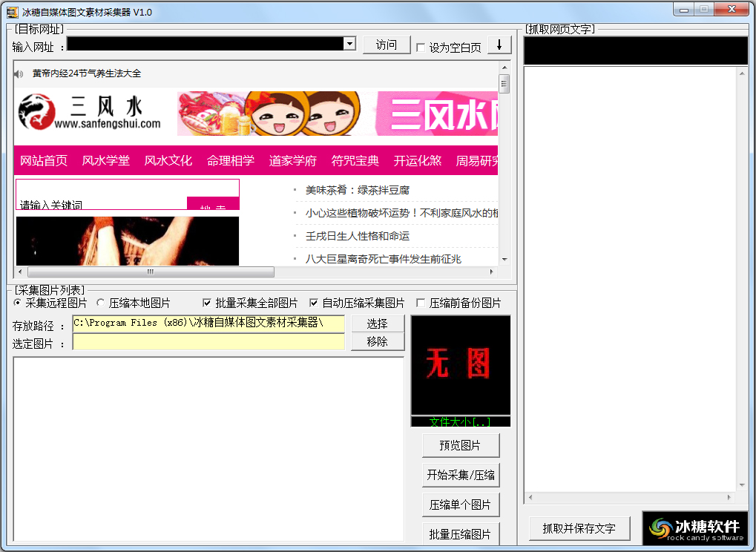Image resolution: width=756 pixels, height=552 pixels.
Task: Uncheck 批量采集全部图片
Action: click(207, 301)
